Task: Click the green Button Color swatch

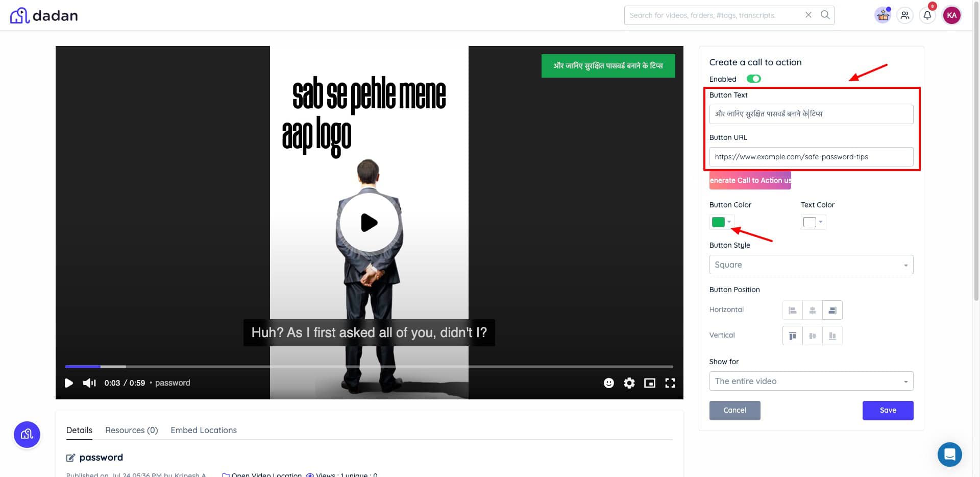Action: coord(718,222)
